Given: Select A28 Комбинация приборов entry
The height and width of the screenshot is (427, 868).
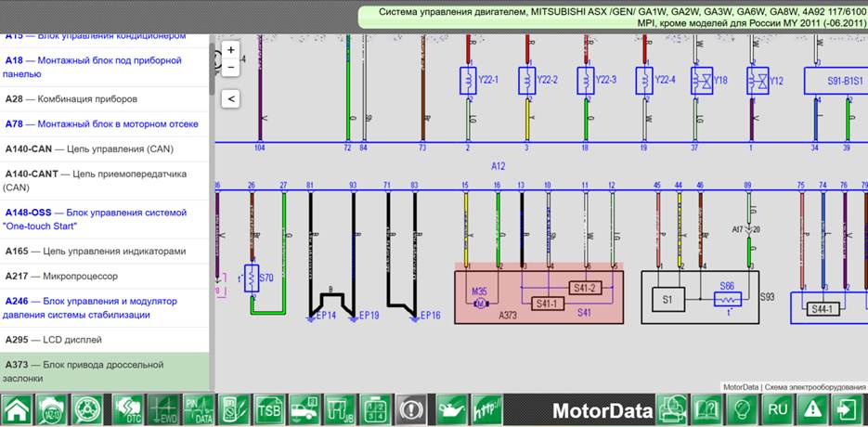Looking at the screenshot, I should [x=104, y=99].
